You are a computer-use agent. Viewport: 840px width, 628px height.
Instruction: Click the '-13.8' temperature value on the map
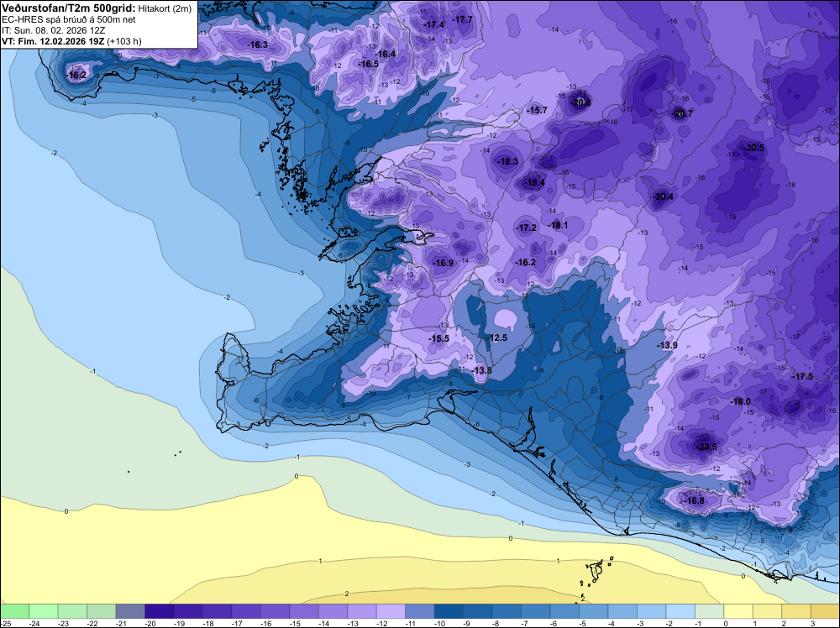(481, 370)
